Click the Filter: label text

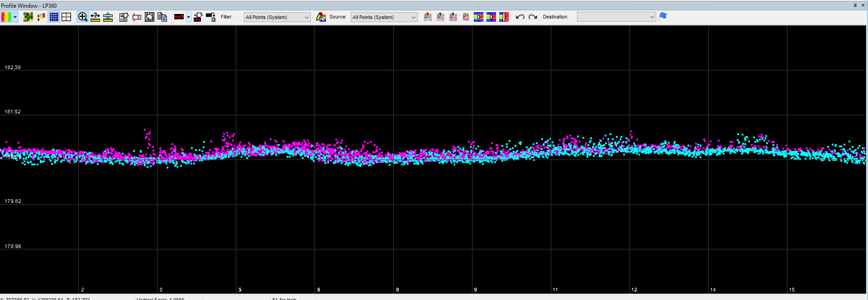click(x=227, y=17)
